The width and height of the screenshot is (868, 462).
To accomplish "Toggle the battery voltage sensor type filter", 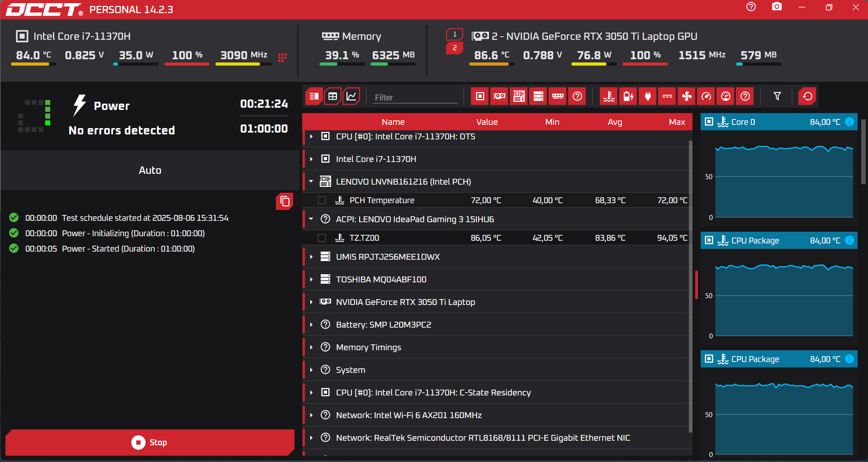I will pos(628,96).
